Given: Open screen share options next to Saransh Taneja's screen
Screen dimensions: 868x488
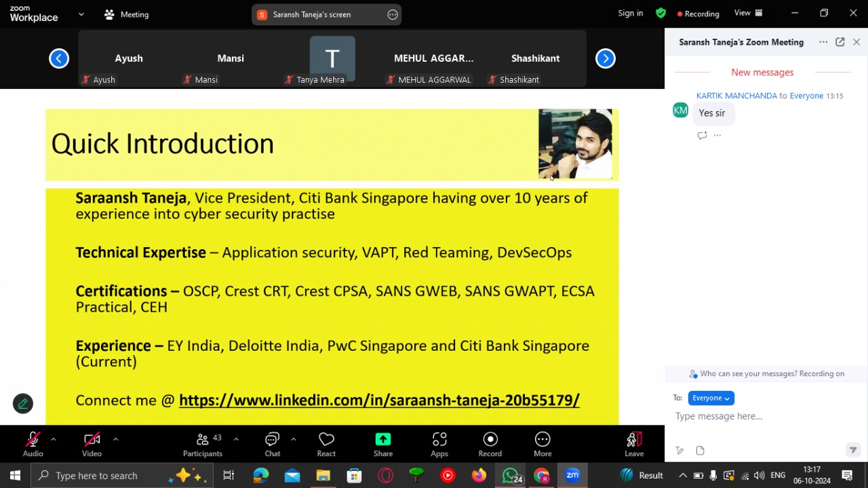Looking at the screenshot, I should pos(393,14).
